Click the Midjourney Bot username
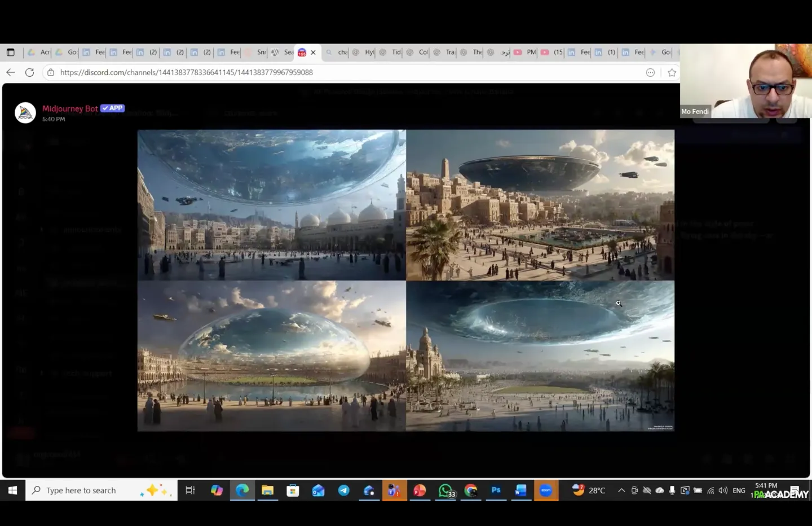 coord(70,108)
